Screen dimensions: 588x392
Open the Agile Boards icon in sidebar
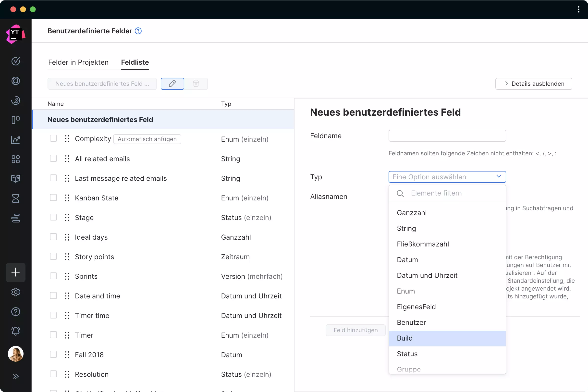pyautogui.click(x=15, y=120)
